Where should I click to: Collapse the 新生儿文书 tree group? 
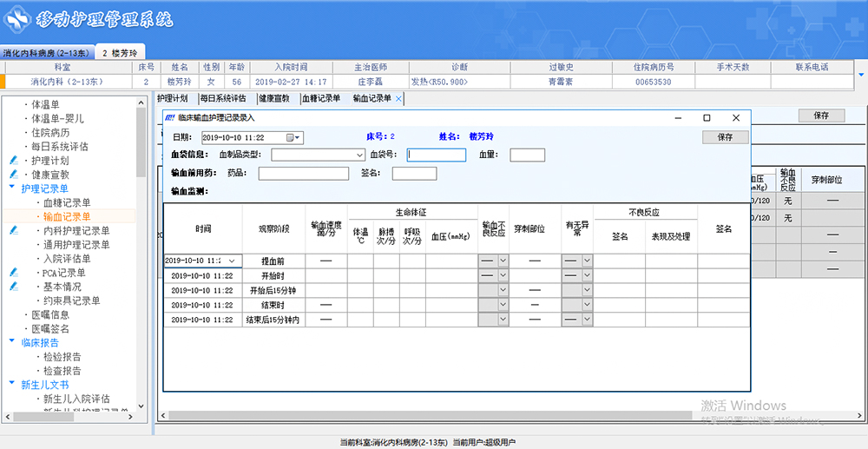click(x=12, y=384)
